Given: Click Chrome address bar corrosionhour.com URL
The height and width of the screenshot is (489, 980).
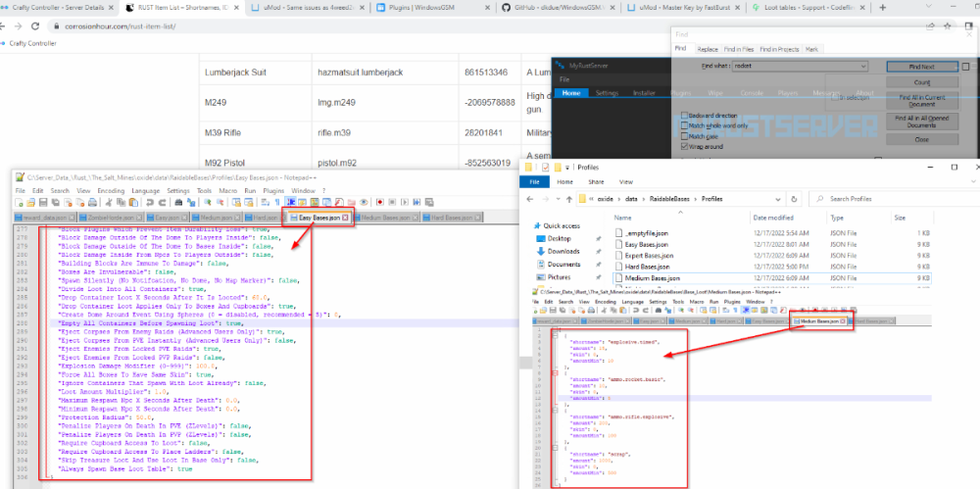Looking at the screenshot, I should point(122,26).
